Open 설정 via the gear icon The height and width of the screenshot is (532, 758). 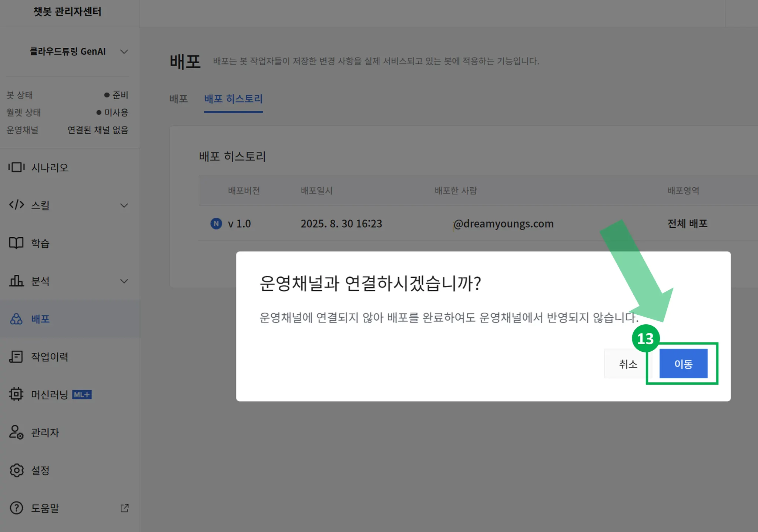point(16,470)
